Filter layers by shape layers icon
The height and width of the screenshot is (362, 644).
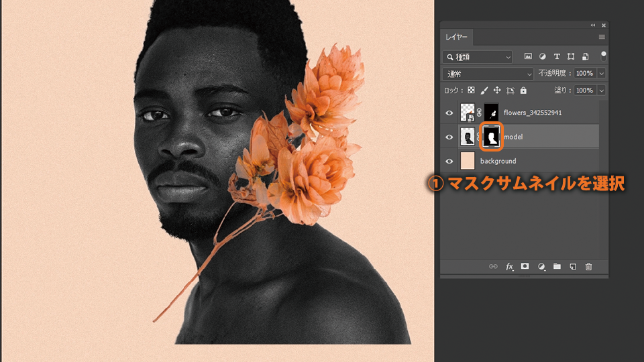pyautogui.click(x=571, y=56)
